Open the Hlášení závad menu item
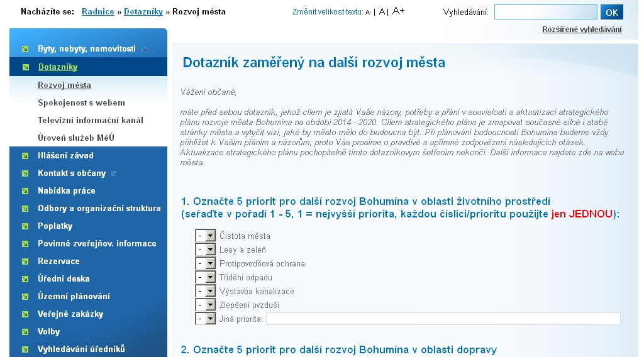Image resolution: width=644 pixels, height=357 pixels. tap(65, 155)
